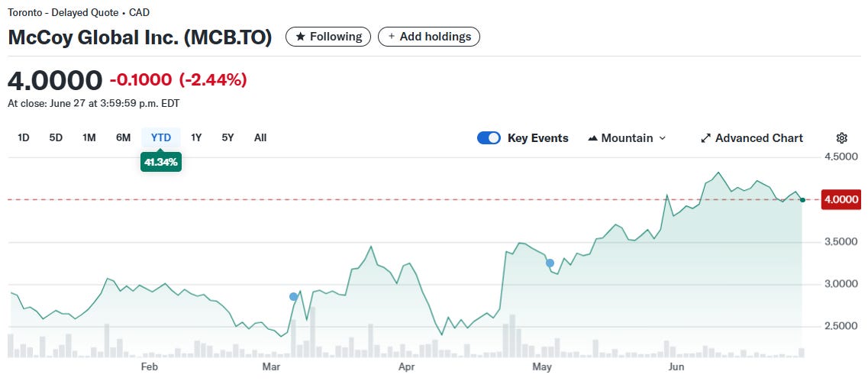
Task: Click the Feb axis label
Action: [x=150, y=366]
